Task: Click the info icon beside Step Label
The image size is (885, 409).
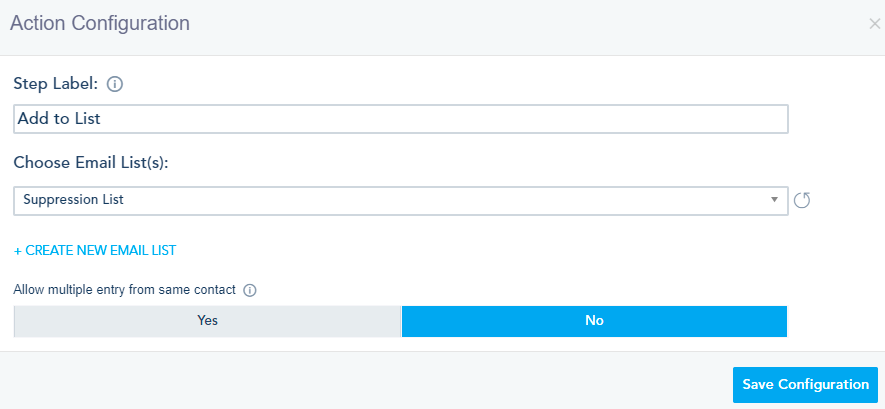Action: 114,84
